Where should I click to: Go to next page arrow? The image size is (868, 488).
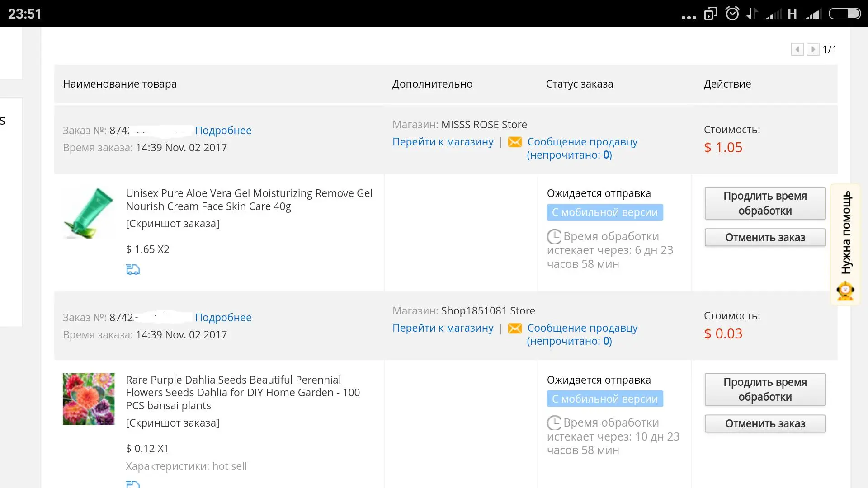point(813,49)
